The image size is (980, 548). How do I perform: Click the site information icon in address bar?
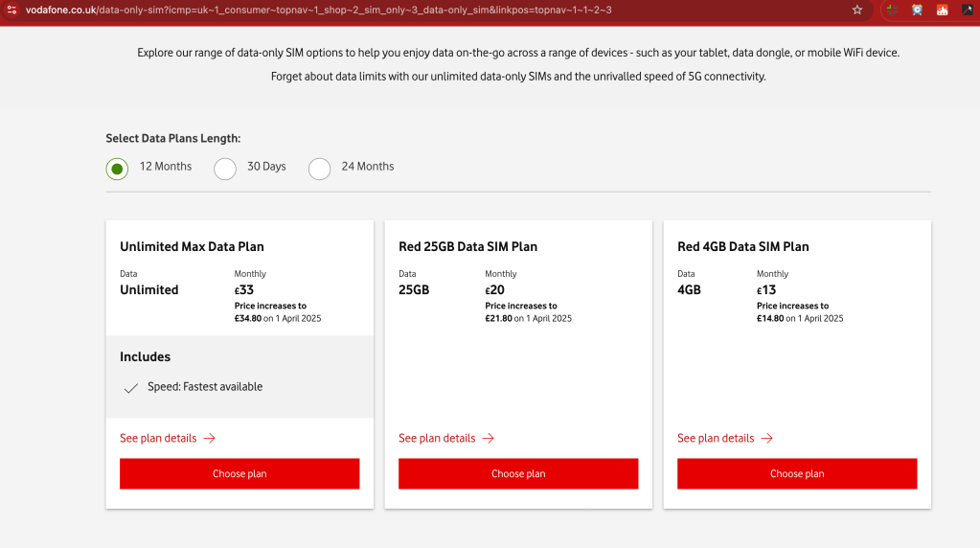pyautogui.click(x=11, y=10)
